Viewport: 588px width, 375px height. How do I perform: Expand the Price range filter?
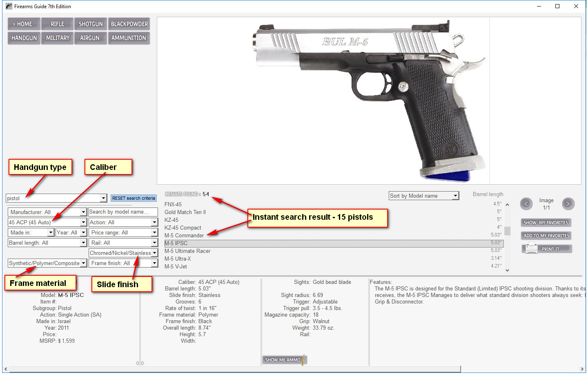pos(154,232)
